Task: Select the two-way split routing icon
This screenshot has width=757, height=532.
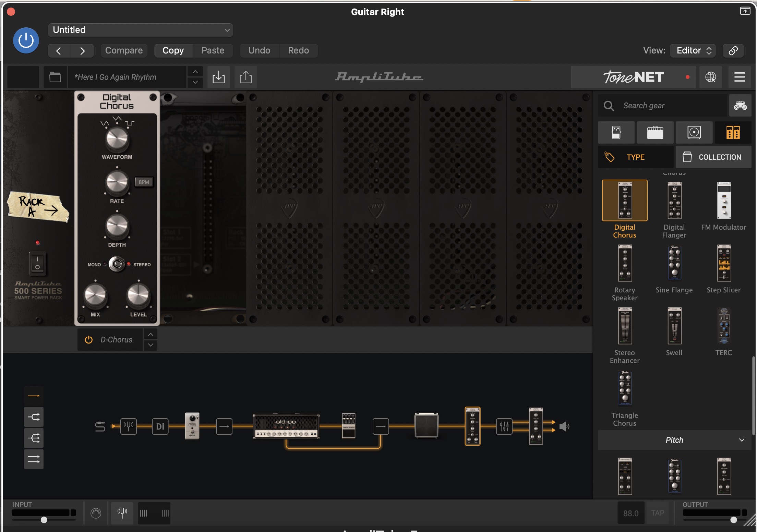Action: (34, 417)
